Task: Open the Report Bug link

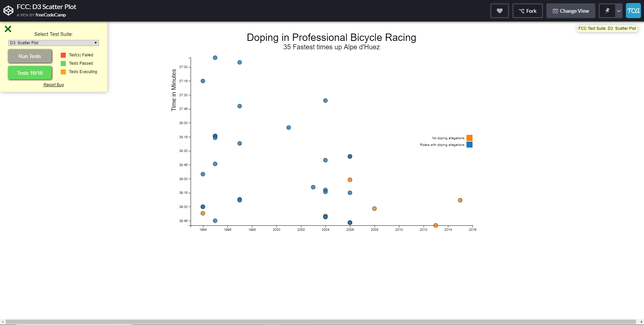Action: 53,85
